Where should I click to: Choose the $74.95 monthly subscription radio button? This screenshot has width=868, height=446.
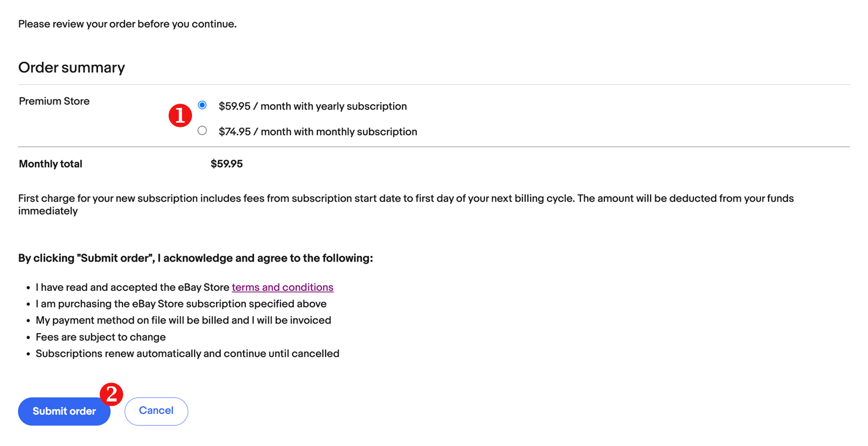(x=202, y=131)
